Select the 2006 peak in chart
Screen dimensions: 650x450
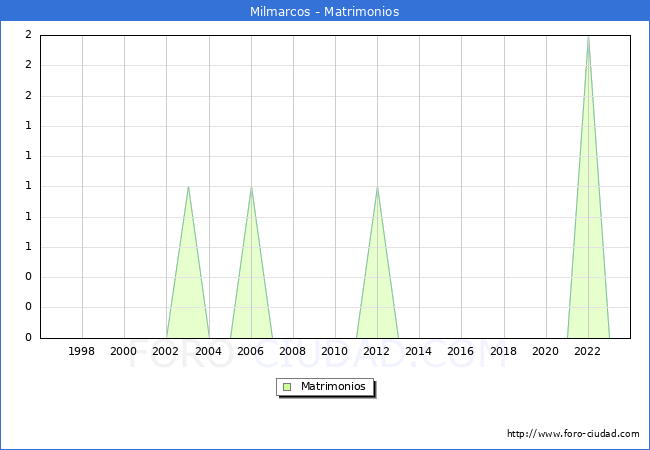[x=251, y=188]
